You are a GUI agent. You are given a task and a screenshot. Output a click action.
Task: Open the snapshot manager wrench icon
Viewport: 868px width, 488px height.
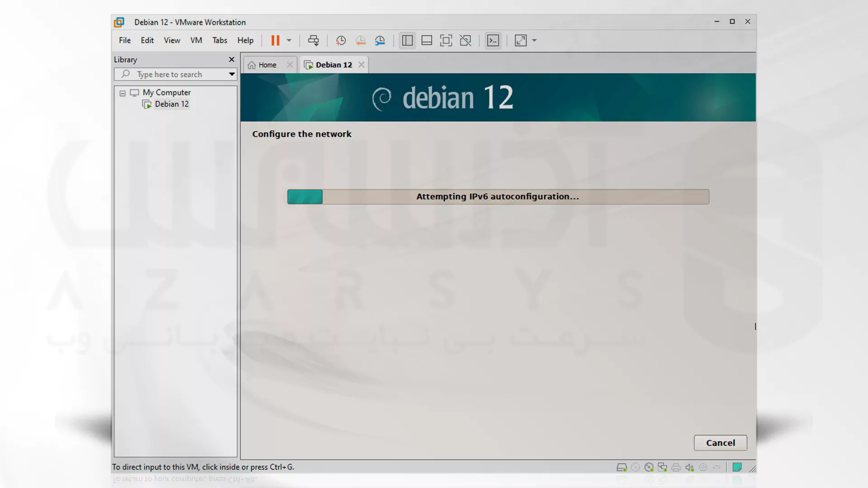(380, 40)
